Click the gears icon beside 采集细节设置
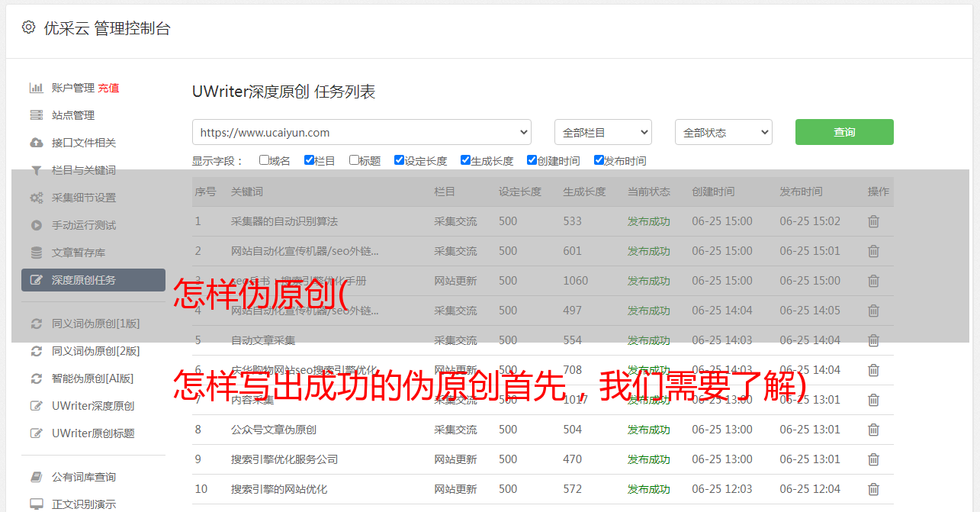This screenshot has width=980, height=512. pos(36,198)
